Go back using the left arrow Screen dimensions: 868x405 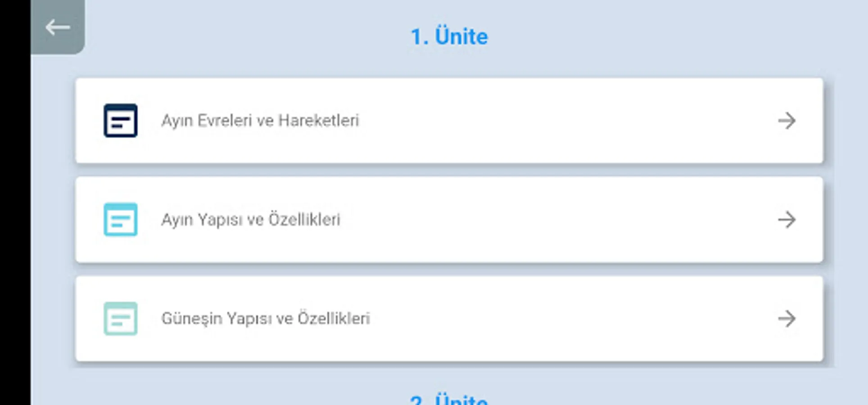pyautogui.click(x=58, y=27)
